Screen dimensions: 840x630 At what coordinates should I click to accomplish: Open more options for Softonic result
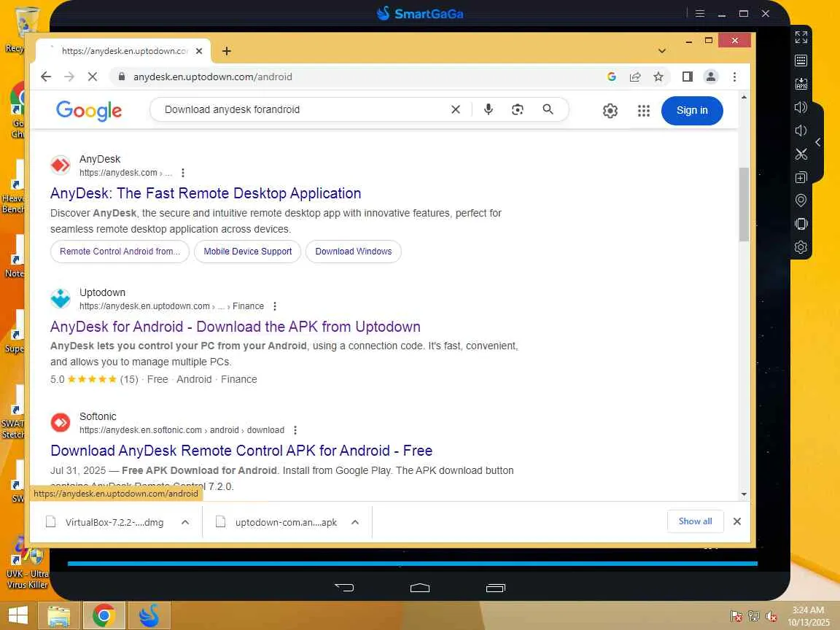pos(295,429)
